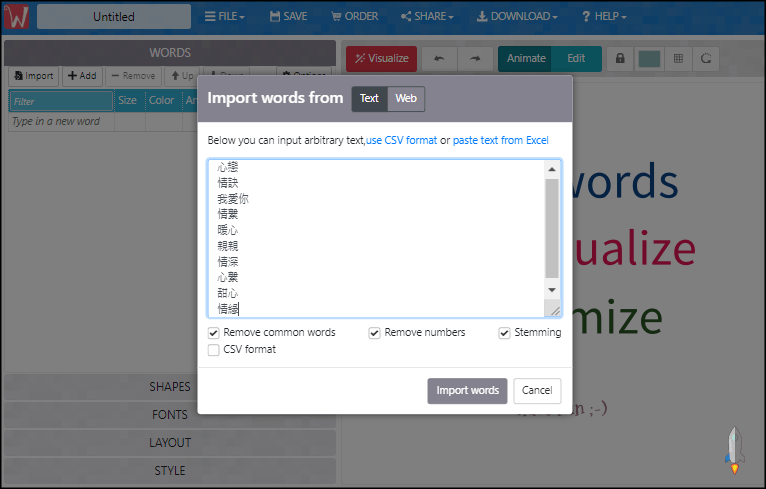Image resolution: width=766 pixels, height=489 pixels.
Task: Click the grid icon in toolbar
Action: point(679,59)
